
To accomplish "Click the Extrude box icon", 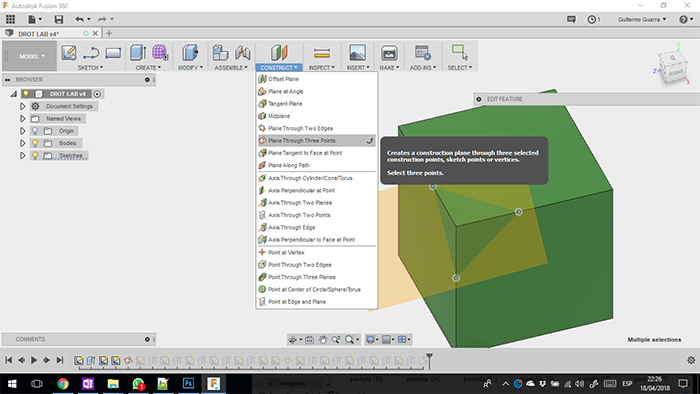I will tap(138, 53).
